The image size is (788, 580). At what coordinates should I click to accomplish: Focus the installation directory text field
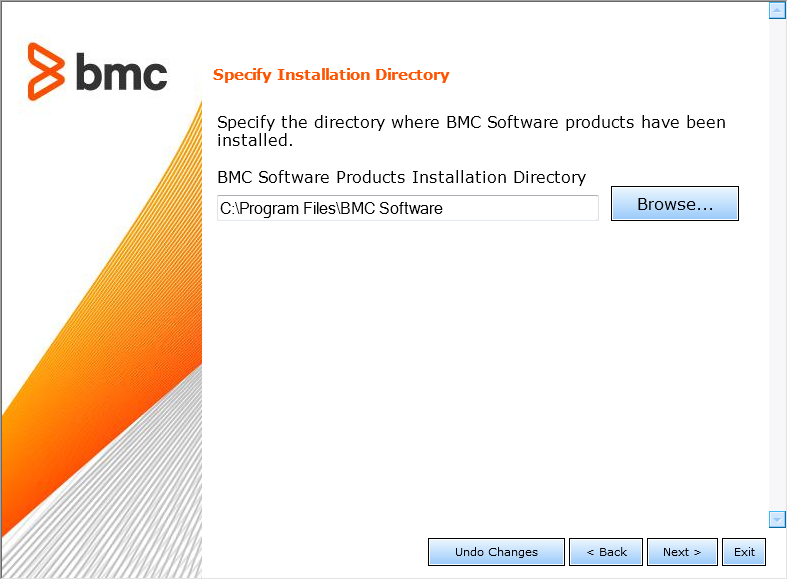click(407, 208)
